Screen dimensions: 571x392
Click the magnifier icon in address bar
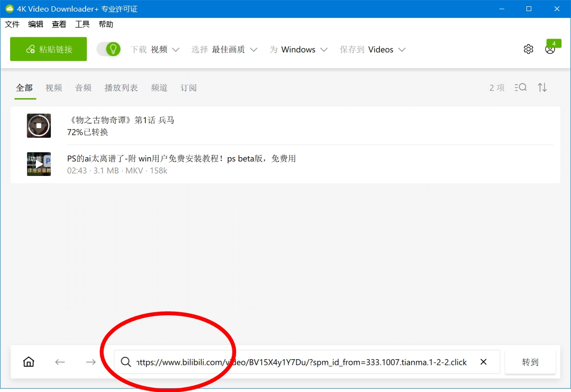click(x=126, y=362)
